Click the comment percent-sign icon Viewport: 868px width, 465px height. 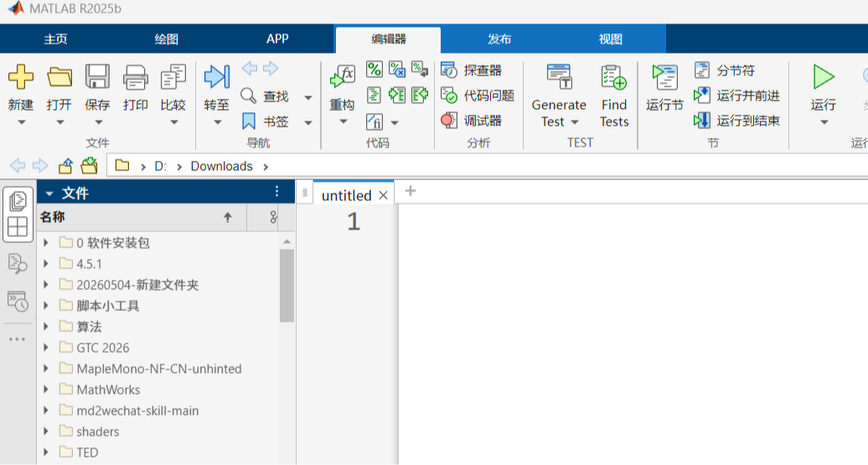click(x=375, y=70)
